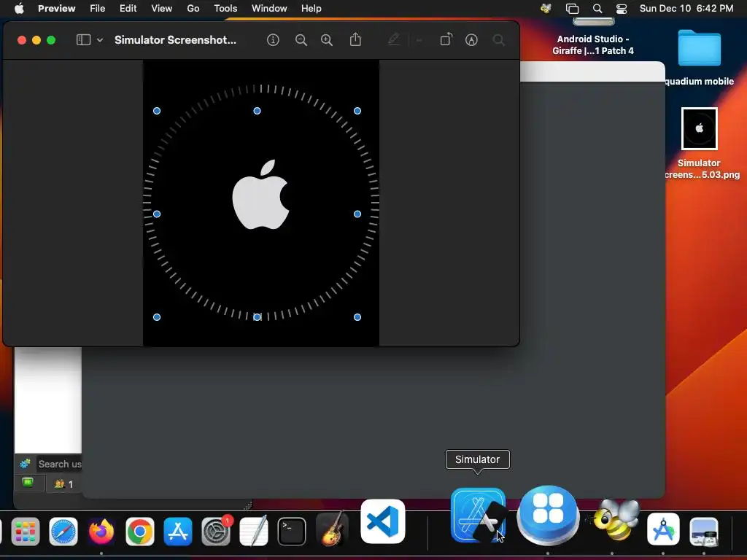The height and width of the screenshot is (560, 747).
Task: Open TextEdit from the Dock
Action: click(253, 532)
